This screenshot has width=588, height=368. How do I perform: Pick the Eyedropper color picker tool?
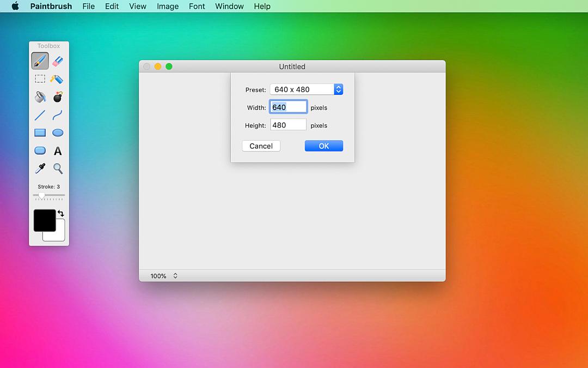(x=40, y=168)
